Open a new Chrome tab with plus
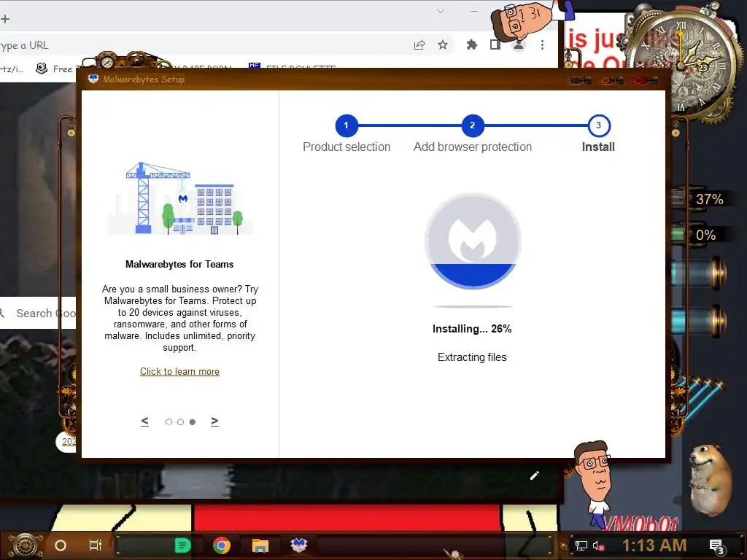 (x=5, y=19)
